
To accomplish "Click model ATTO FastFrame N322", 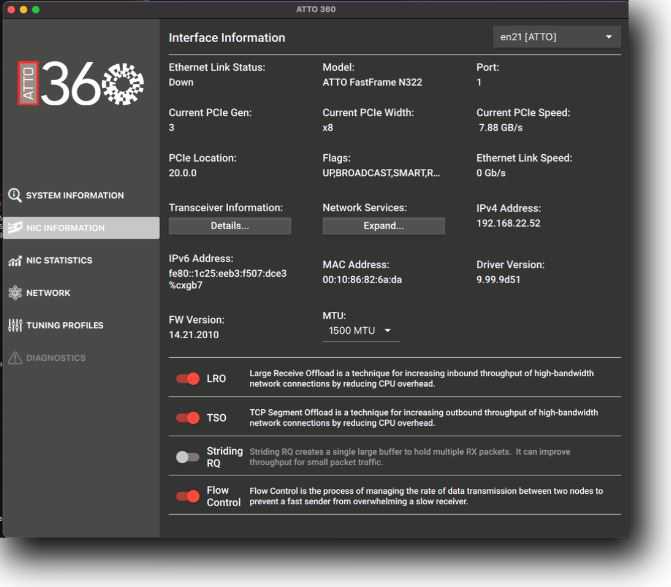I will click(372, 83).
